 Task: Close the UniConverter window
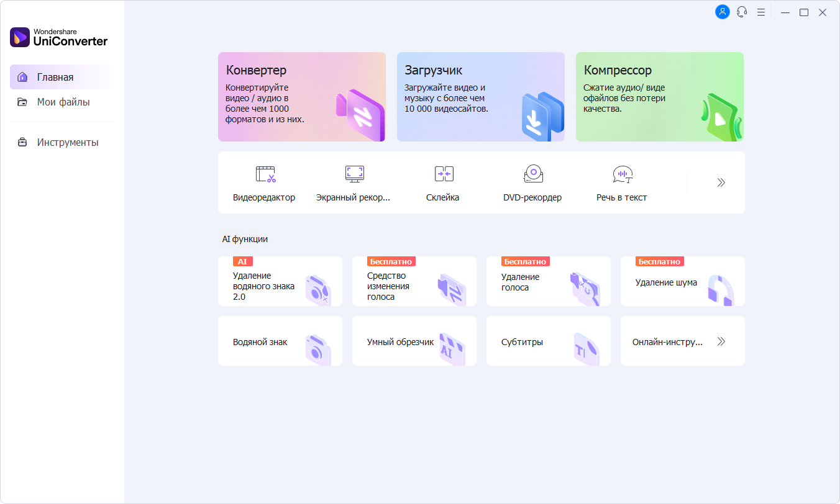(x=823, y=12)
